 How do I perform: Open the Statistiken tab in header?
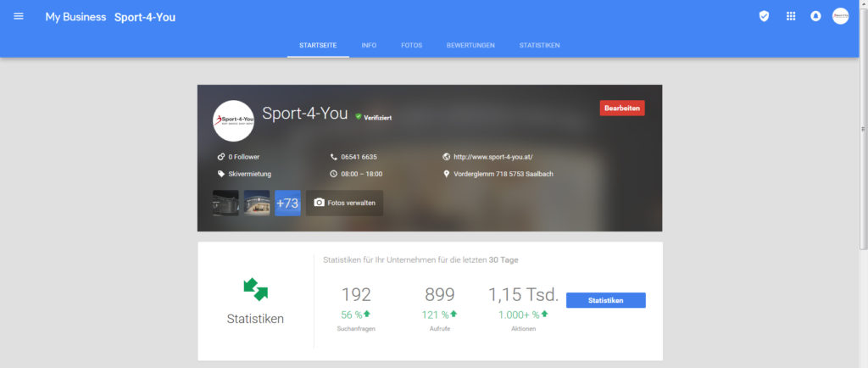[539, 46]
